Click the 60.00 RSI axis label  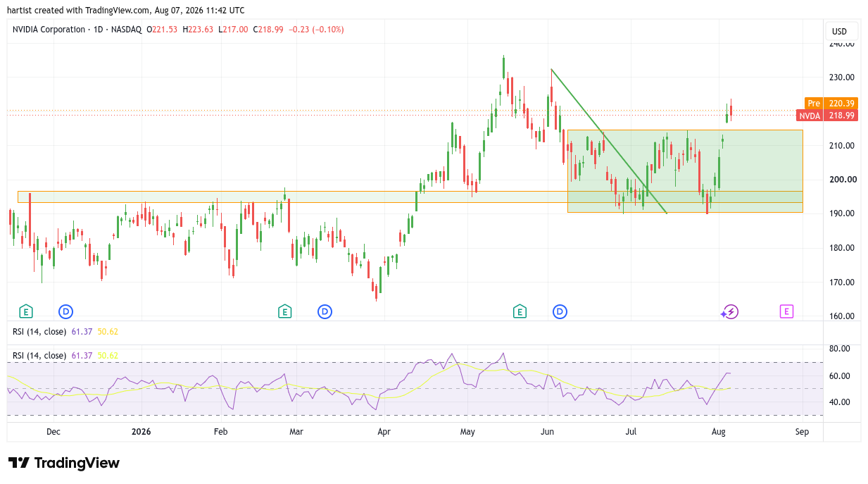(840, 376)
